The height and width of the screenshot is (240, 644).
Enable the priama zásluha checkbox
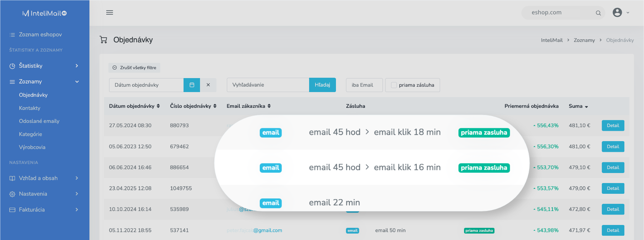pyautogui.click(x=394, y=85)
